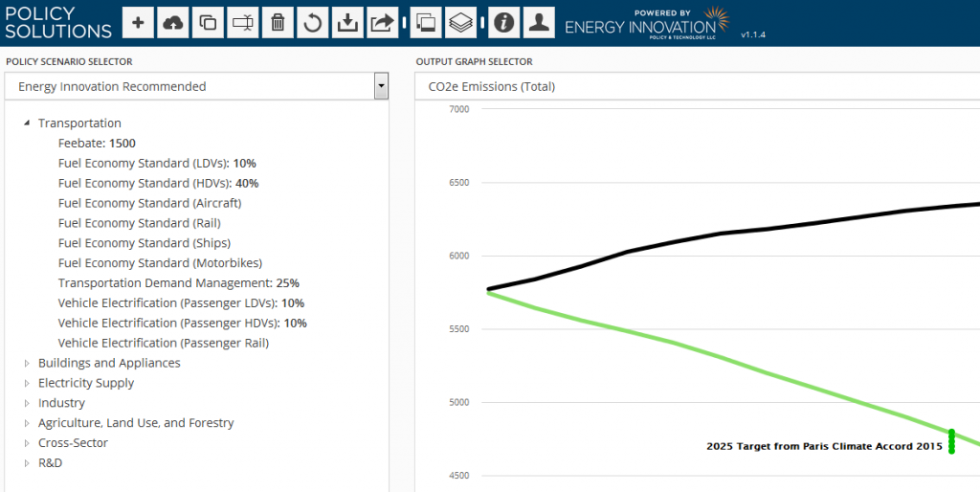
Task: Expand the Electricity Supply section
Action: [28, 384]
